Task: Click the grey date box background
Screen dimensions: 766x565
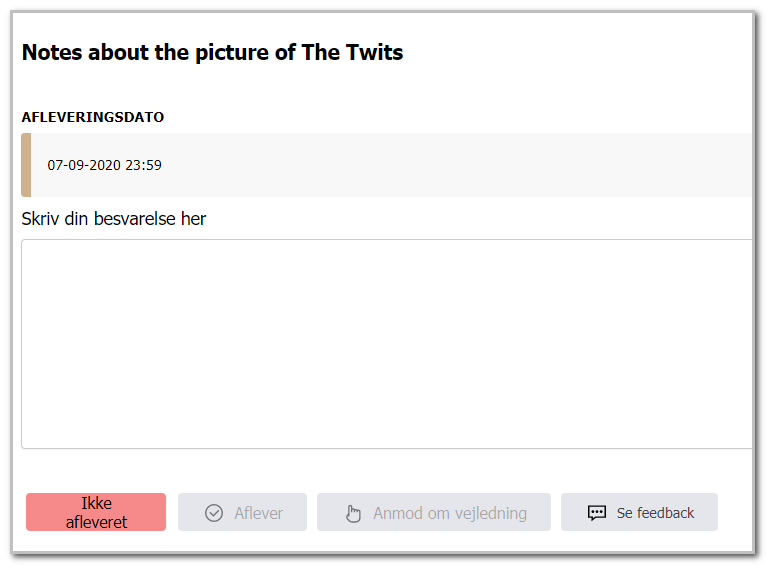Action: pyautogui.click(x=391, y=165)
